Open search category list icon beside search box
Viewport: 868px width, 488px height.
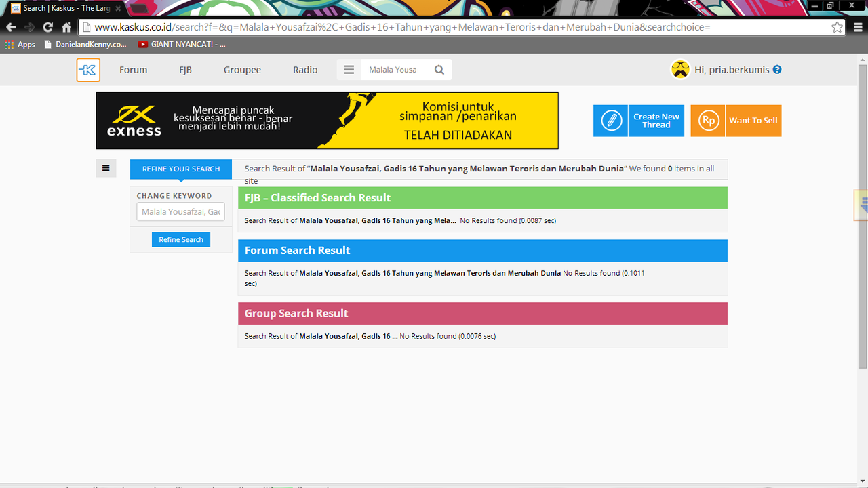click(x=349, y=70)
